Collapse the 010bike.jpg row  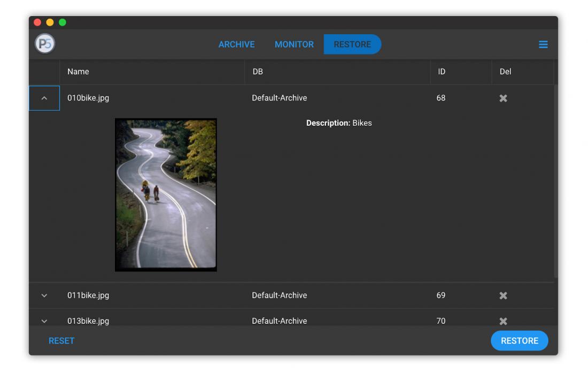[x=44, y=98]
